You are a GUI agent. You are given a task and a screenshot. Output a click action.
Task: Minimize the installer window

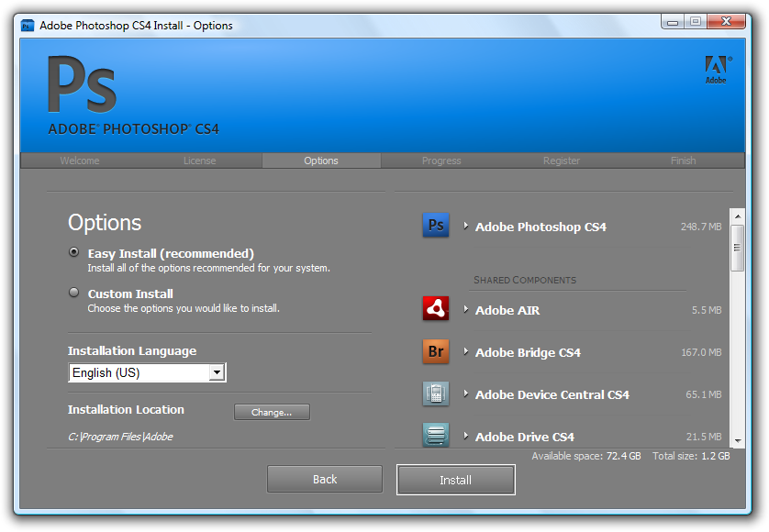coord(673,22)
